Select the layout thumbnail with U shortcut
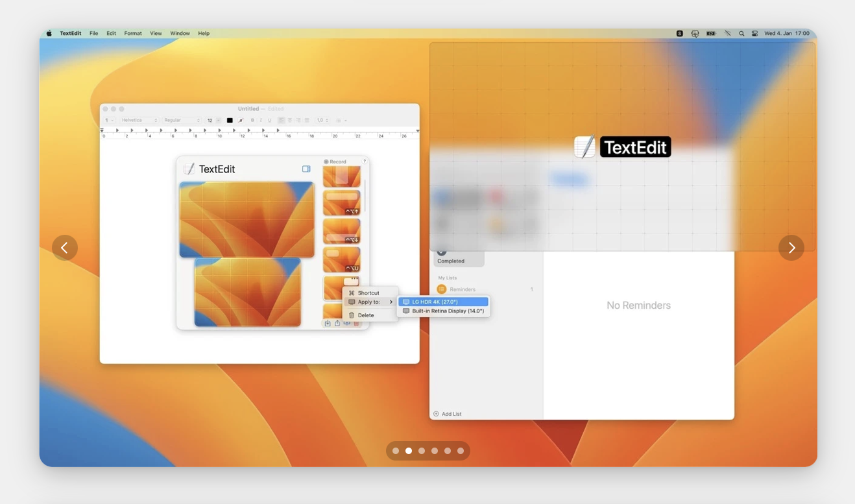 [x=342, y=259]
